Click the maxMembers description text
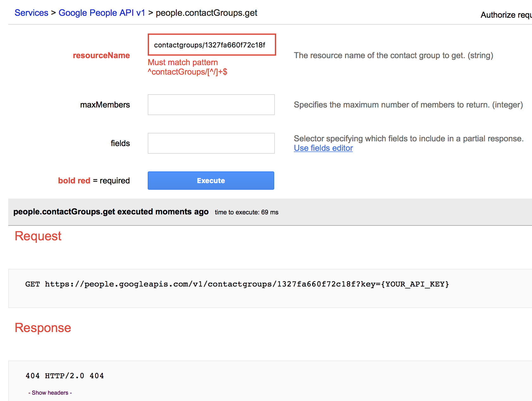This screenshot has height=401, width=532. click(x=408, y=105)
